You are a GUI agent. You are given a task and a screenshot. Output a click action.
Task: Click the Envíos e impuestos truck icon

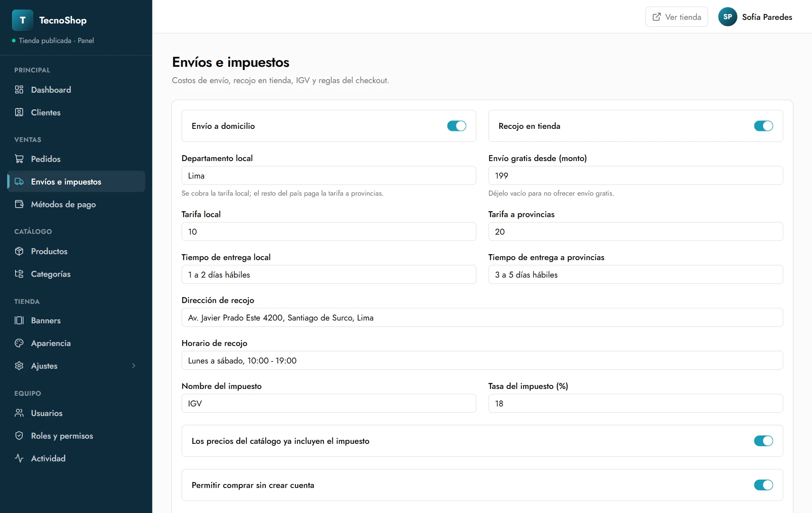(19, 181)
